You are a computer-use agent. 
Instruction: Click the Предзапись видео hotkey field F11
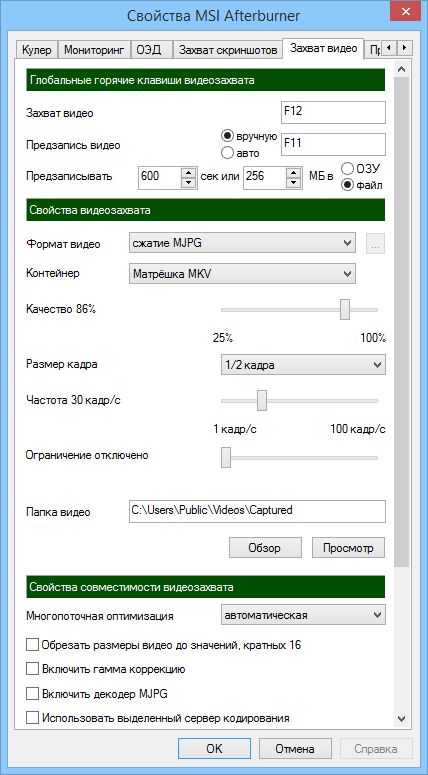[x=333, y=144]
